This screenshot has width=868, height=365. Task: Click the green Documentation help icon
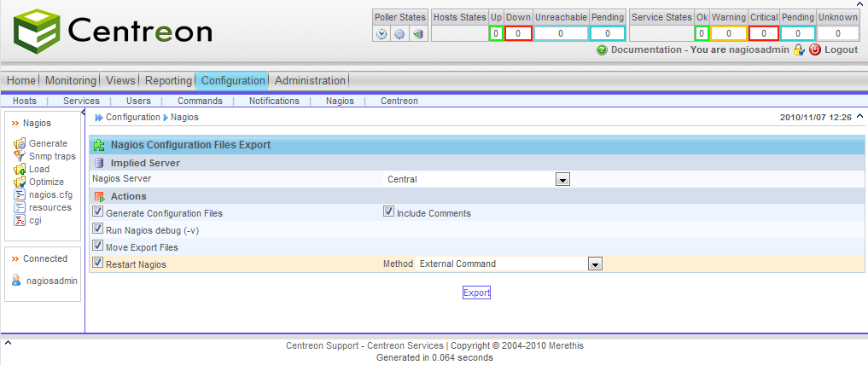602,49
